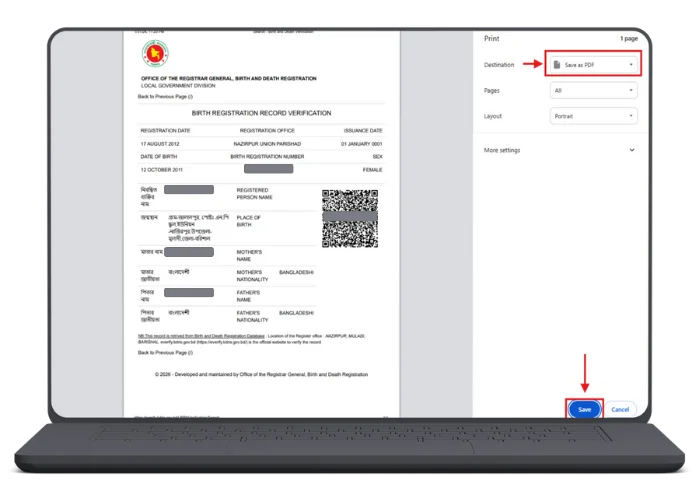Follow the top Back to Previous Page link
This screenshot has height=500, width=700.
coord(163,97)
